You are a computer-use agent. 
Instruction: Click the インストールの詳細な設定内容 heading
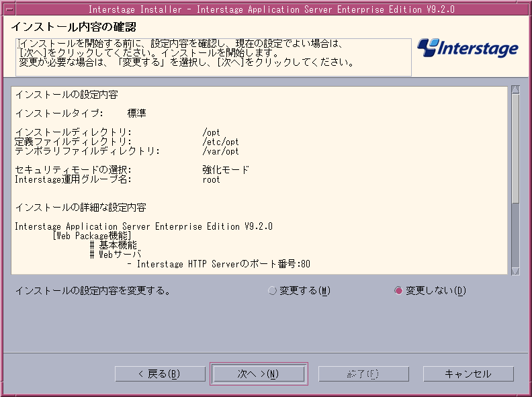pyautogui.click(x=81, y=208)
